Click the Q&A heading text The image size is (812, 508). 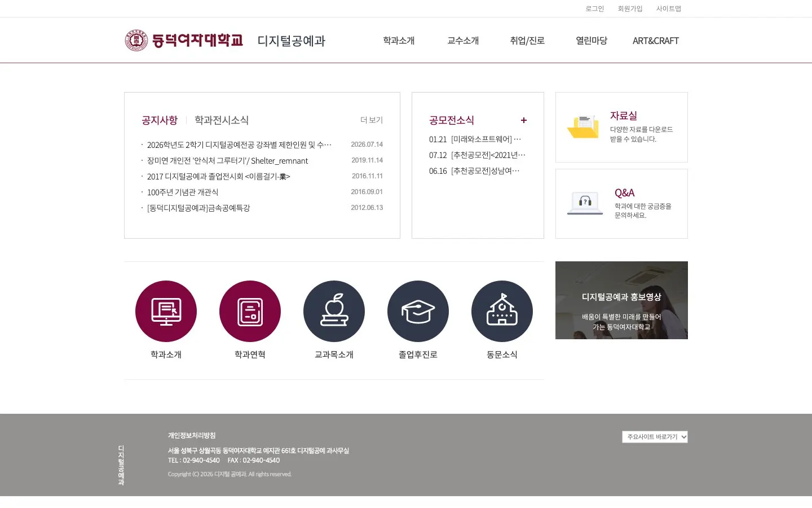[624, 193]
